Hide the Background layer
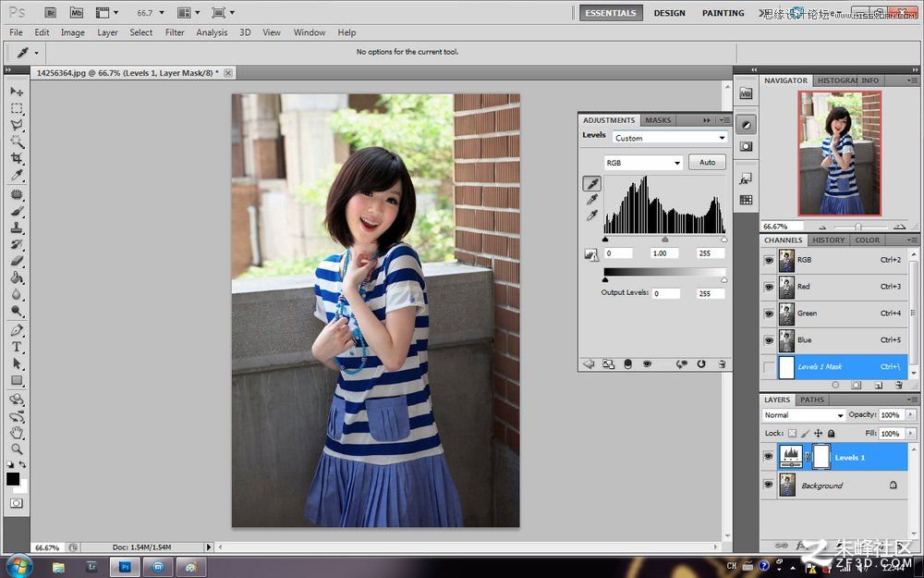This screenshot has height=578, width=924. (x=768, y=485)
